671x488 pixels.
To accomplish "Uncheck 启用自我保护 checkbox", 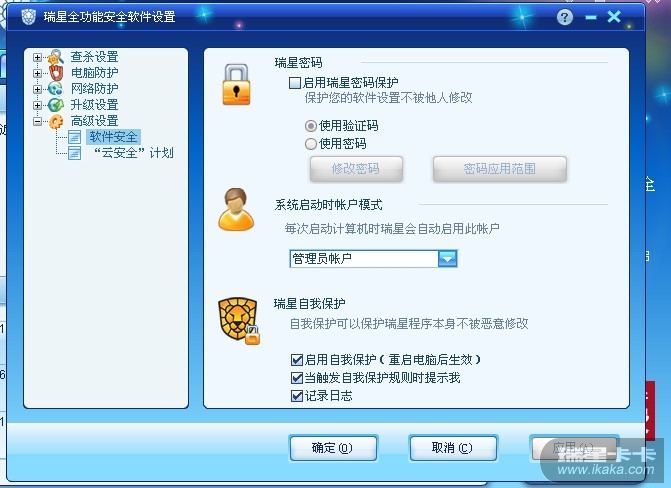I will [x=297, y=360].
